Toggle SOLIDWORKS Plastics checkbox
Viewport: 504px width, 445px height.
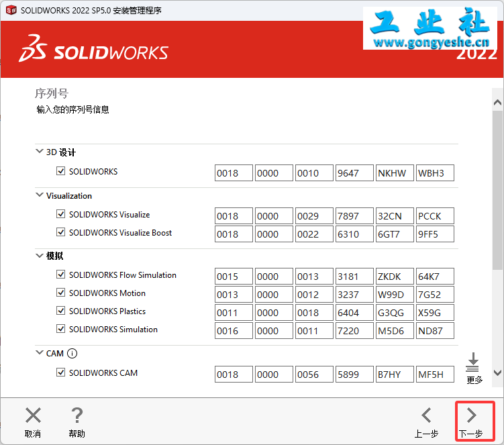60,311
